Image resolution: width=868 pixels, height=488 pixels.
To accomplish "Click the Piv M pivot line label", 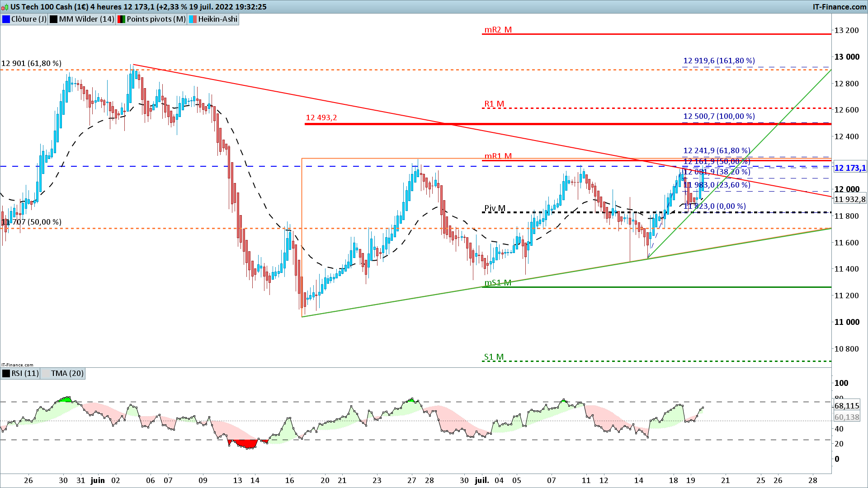I will [x=495, y=208].
